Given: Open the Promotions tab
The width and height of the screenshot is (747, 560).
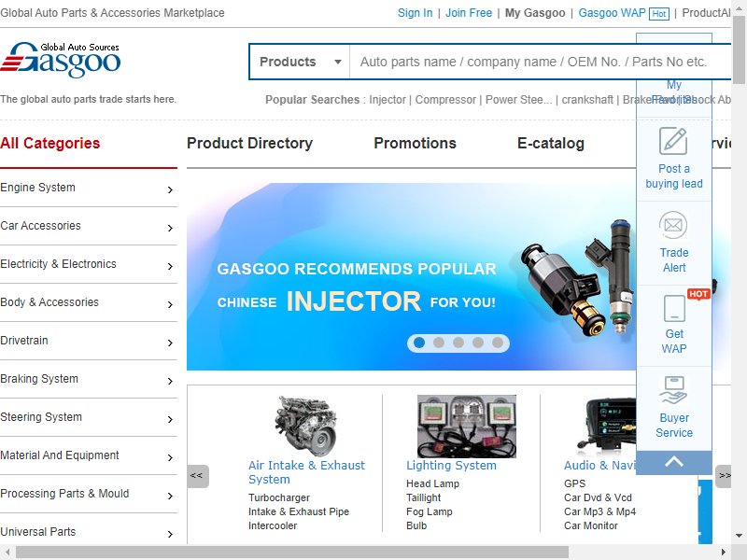Looking at the screenshot, I should [x=415, y=144].
